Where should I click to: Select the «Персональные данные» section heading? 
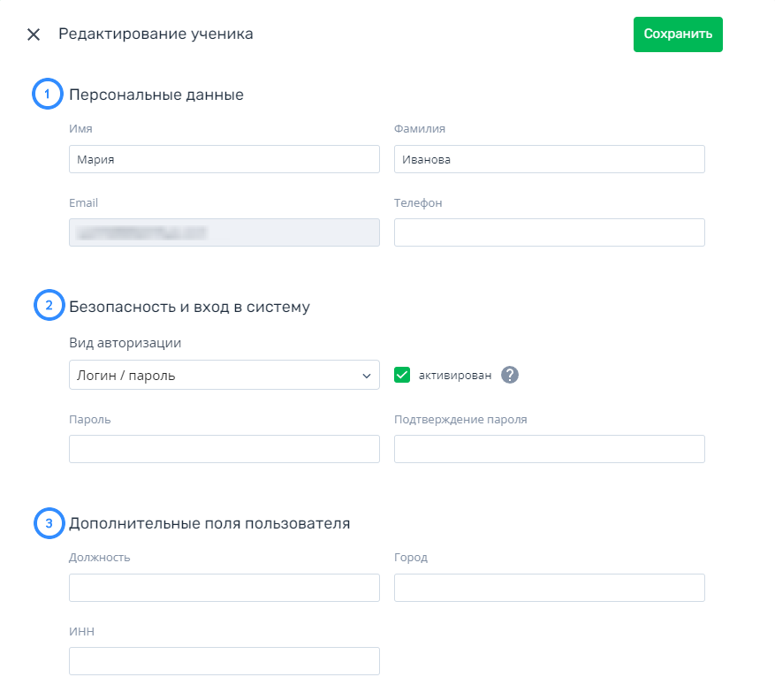(x=156, y=95)
